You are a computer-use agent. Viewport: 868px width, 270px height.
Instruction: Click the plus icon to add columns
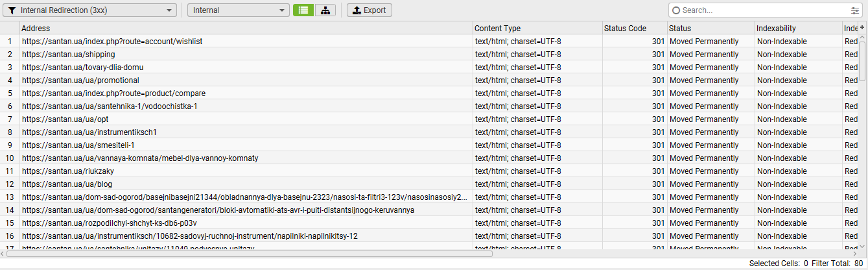click(862, 28)
